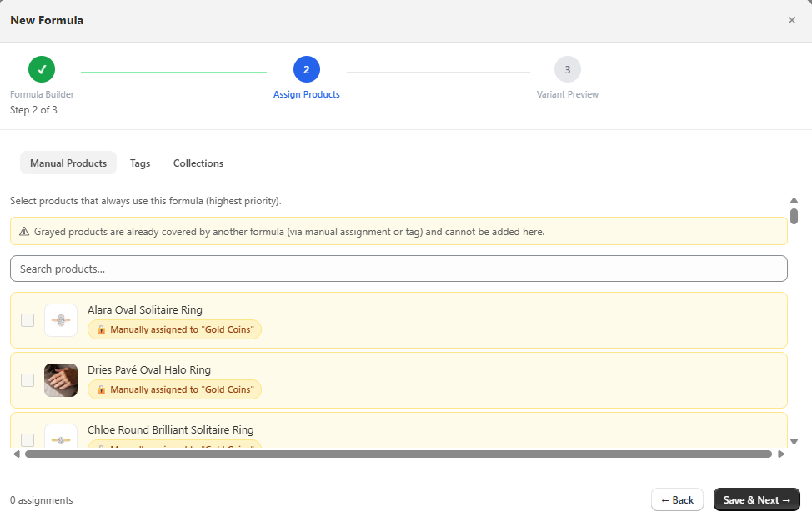Focus the Search products input field
Screen dimensions: 812x517
pyautogui.click(x=398, y=269)
